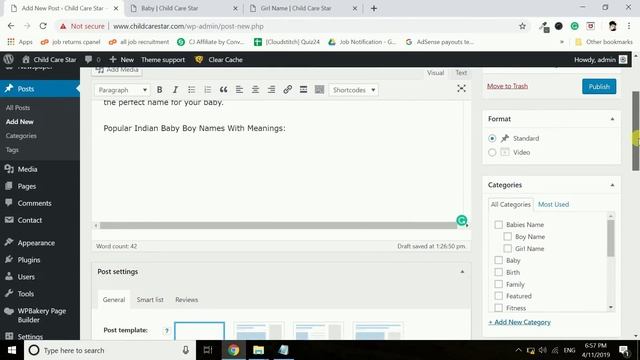Click Theme support in admin bar
This screenshot has width=640, height=360.
click(163, 60)
